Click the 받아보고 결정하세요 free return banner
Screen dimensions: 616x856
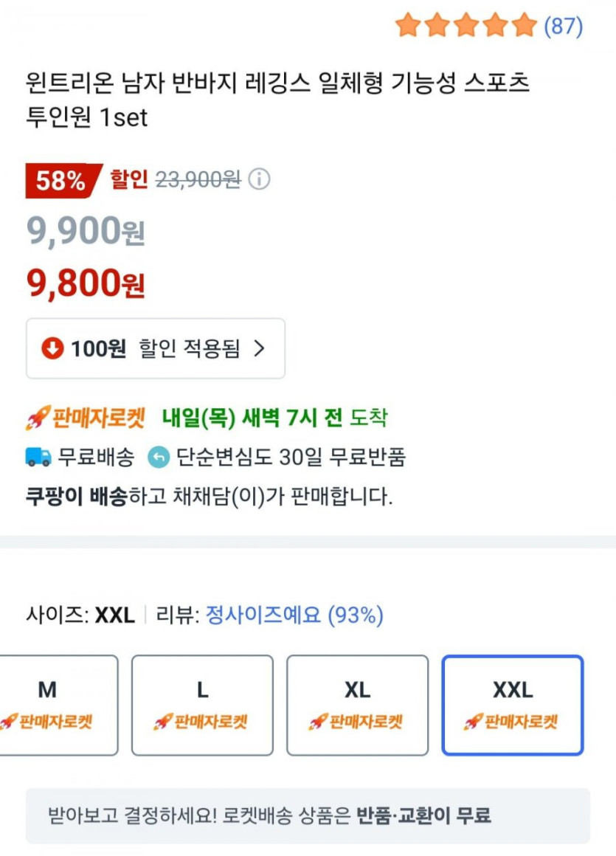pyautogui.click(x=308, y=815)
